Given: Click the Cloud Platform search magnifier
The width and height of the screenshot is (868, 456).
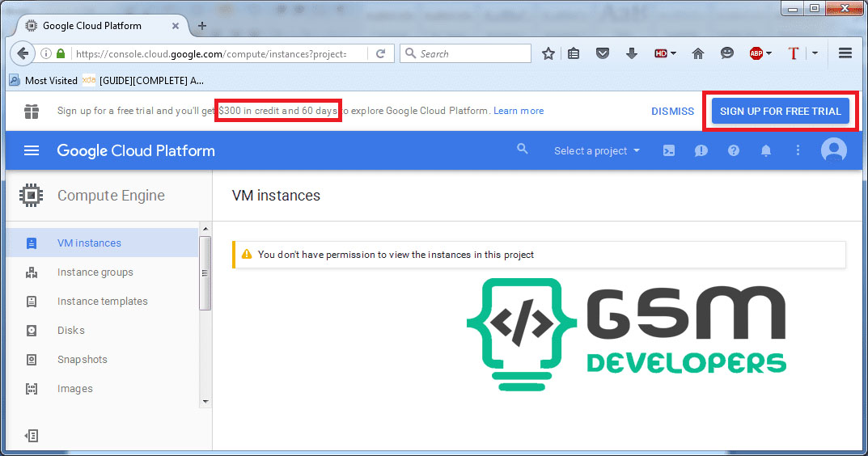Looking at the screenshot, I should (x=522, y=149).
